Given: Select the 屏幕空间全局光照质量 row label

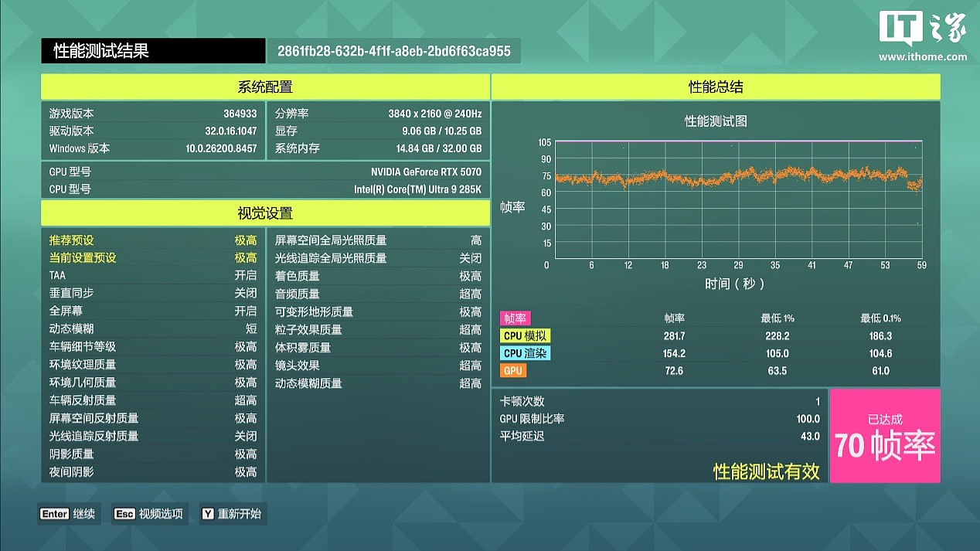Looking at the screenshot, I should [x=331, y=240].
